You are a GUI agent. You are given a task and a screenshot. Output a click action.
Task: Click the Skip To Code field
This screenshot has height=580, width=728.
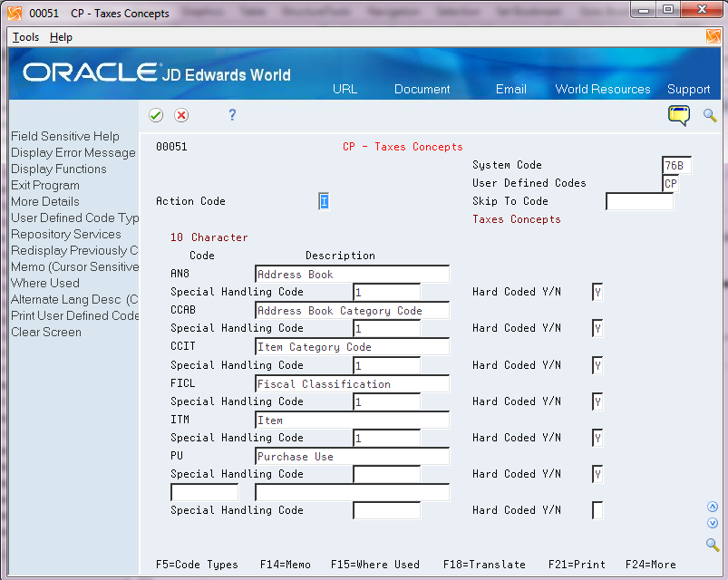640,201
